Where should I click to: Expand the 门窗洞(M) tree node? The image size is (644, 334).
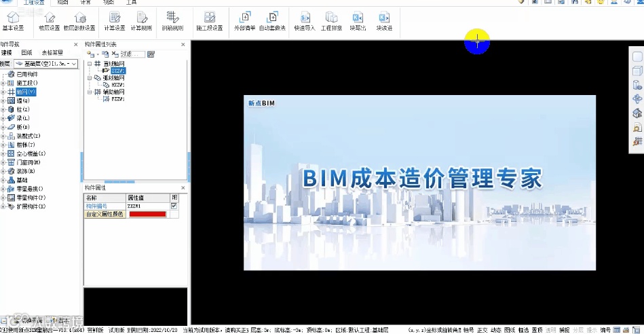click(x=3, y=162)
